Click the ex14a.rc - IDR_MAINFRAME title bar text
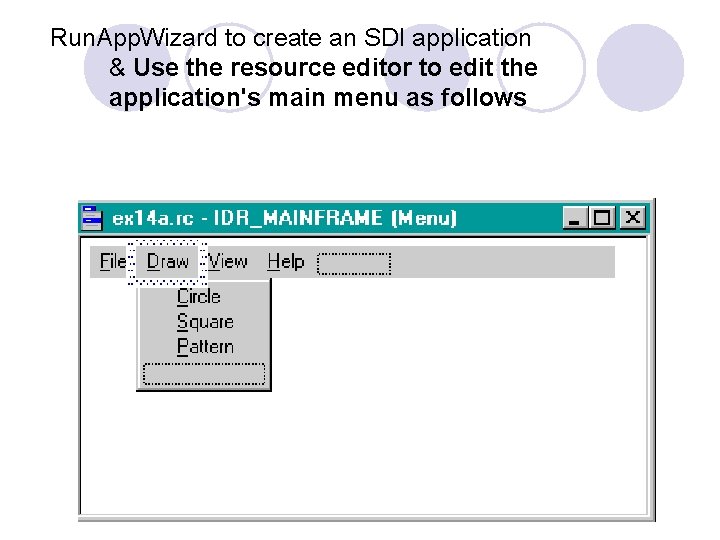The width and height of the screenshot is (720, 540). [285, 218]
